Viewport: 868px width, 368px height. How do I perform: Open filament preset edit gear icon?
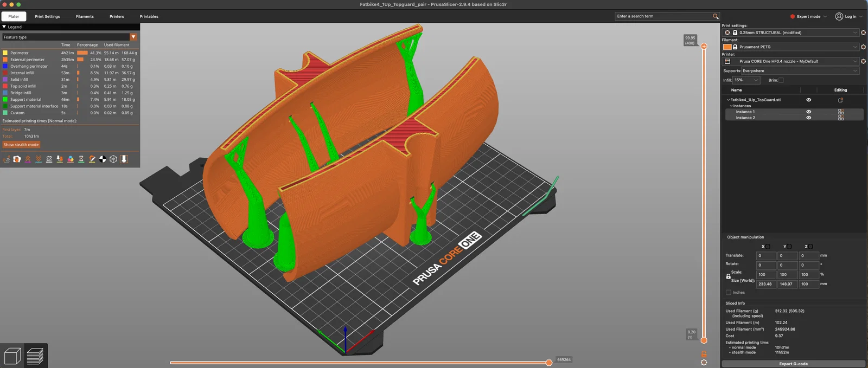click(863, 47)
